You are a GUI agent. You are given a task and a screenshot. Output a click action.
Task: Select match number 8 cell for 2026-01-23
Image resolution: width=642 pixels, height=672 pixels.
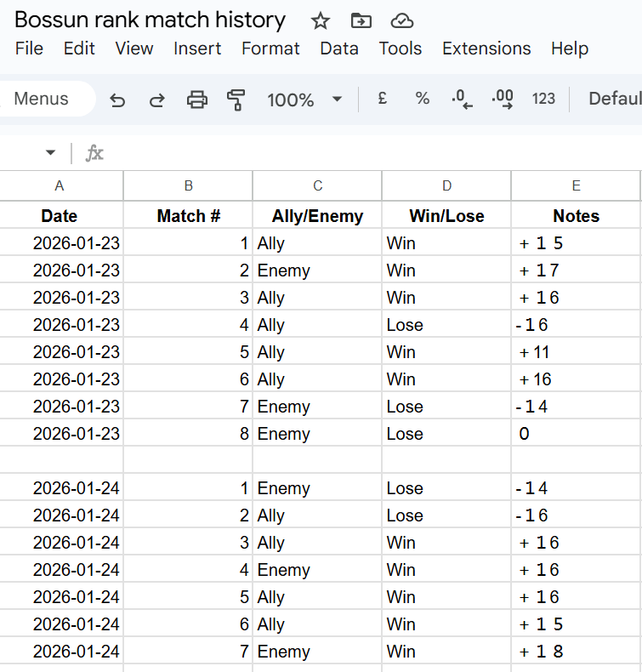189,433
